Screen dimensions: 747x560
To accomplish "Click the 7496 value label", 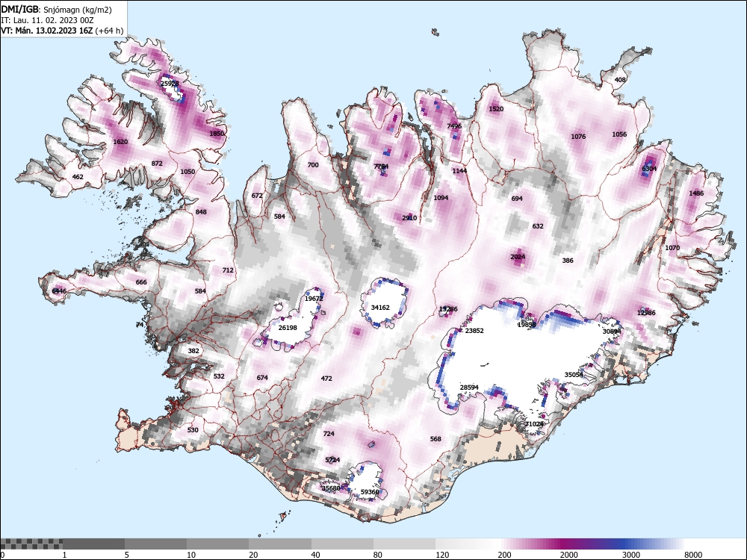I will click(454, 126).
